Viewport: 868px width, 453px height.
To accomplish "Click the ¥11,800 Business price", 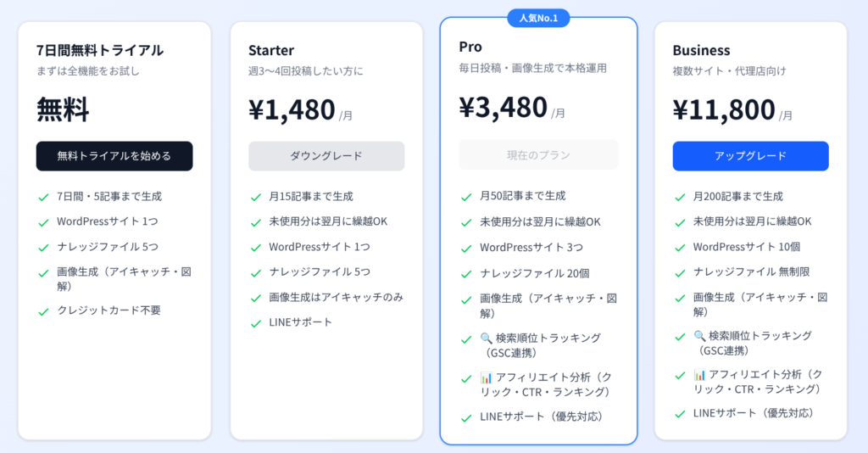I will [x=724, y=110].
